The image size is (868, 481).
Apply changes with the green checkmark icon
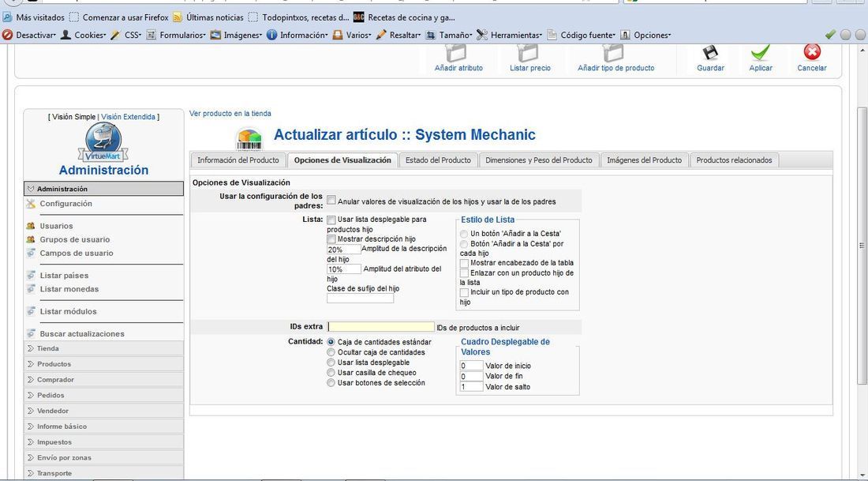pyautogui.click(x=761, y=53)
